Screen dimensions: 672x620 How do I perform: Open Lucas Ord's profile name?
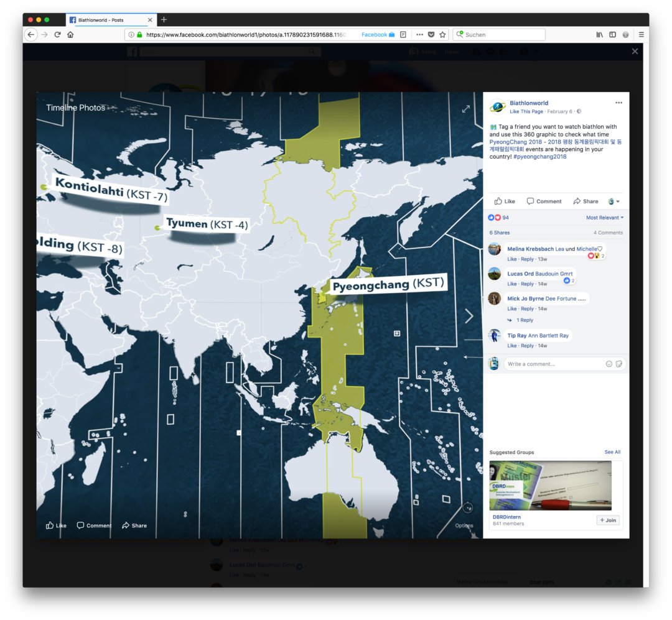[520, 274]
